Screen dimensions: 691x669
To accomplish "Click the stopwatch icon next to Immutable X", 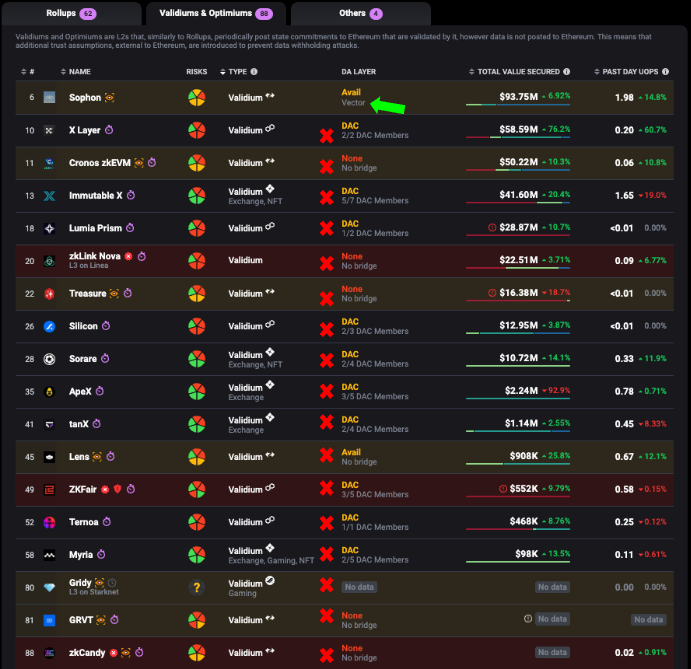I will coord(130,195).
